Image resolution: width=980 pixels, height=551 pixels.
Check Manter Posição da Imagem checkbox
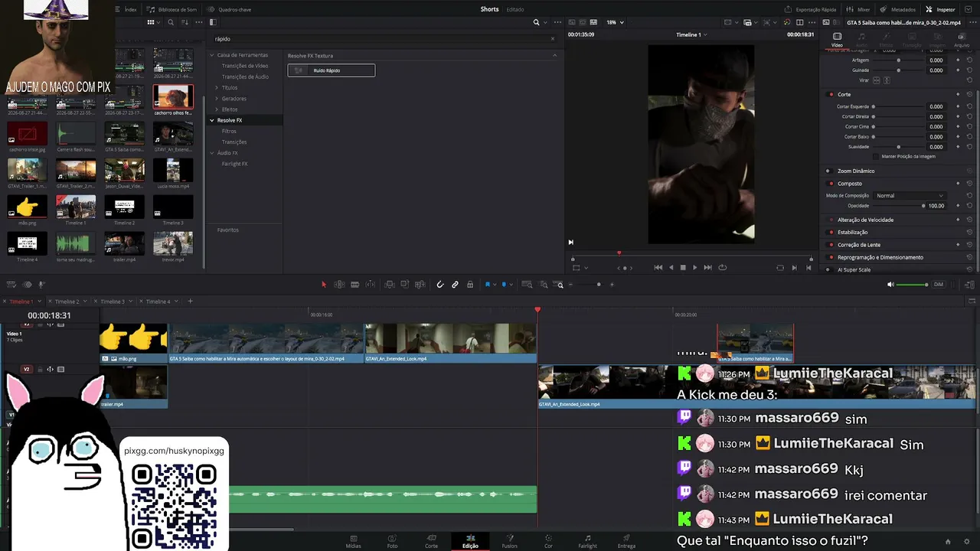876,156
